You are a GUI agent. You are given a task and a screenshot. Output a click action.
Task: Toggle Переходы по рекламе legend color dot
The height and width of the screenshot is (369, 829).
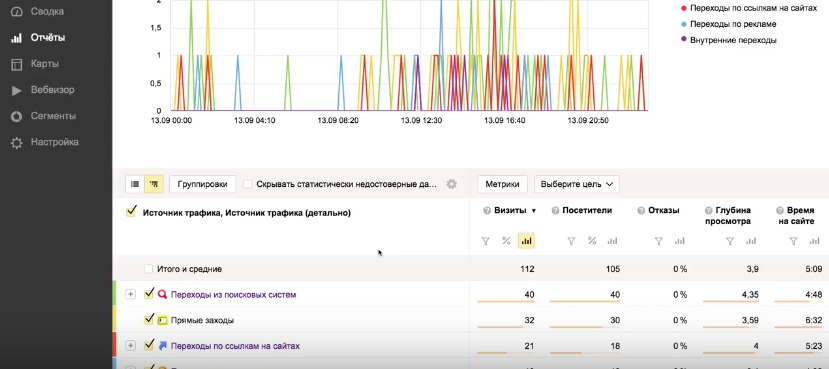684,24
